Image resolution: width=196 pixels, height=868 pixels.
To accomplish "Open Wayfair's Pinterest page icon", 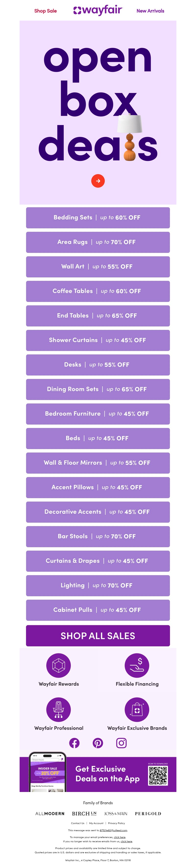I will coord(98,743).
